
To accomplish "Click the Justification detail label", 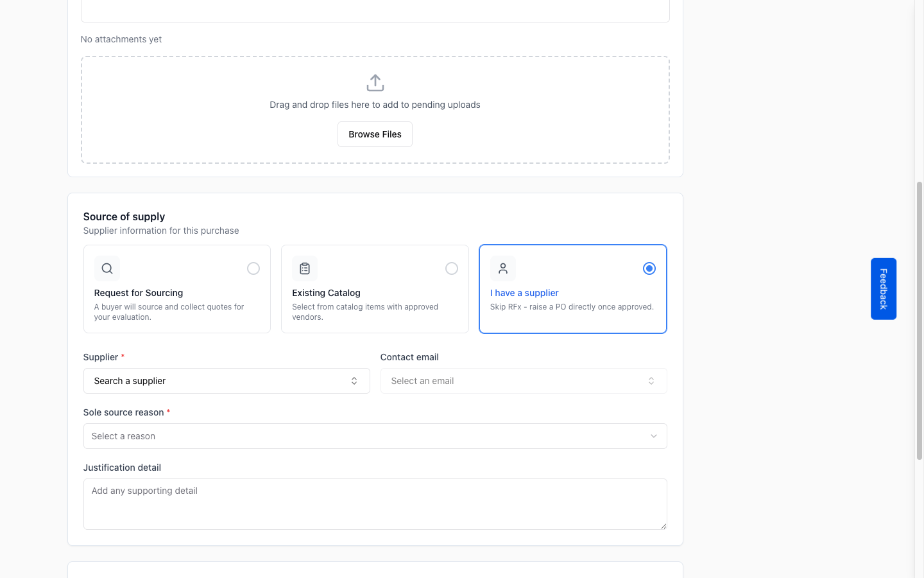I will [122, 468].
